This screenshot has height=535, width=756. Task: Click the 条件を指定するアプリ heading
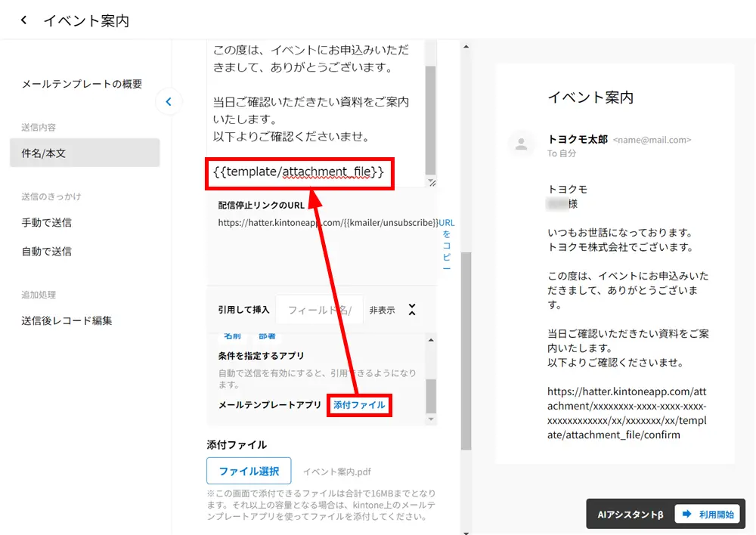(x=261, y=356)
